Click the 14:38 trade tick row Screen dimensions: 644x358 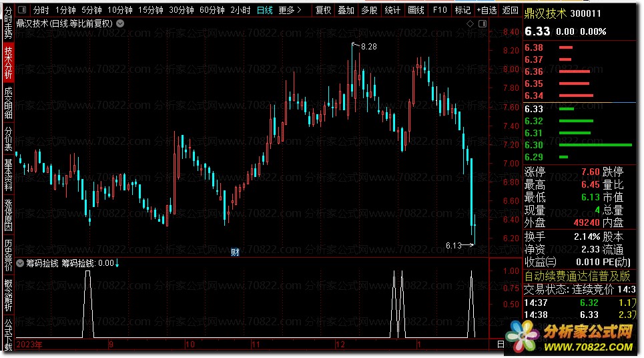coord(580,315)
